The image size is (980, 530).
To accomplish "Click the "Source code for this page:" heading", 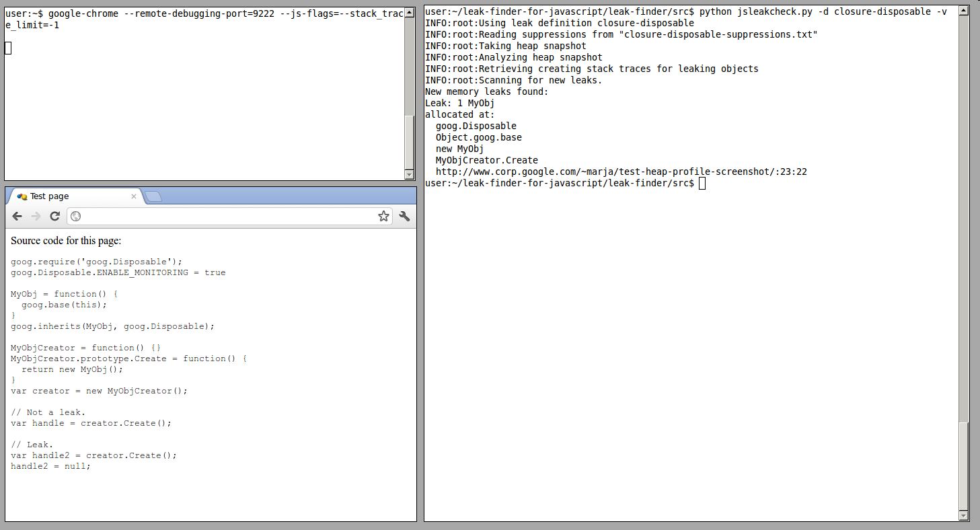I will click(66, 241).
